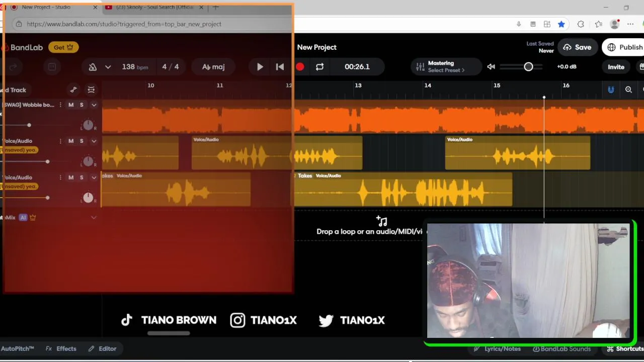Screen dimensions: 644x362
Task: Expand the Wobble bo... track options chevron
Action: tap(94, 105)
